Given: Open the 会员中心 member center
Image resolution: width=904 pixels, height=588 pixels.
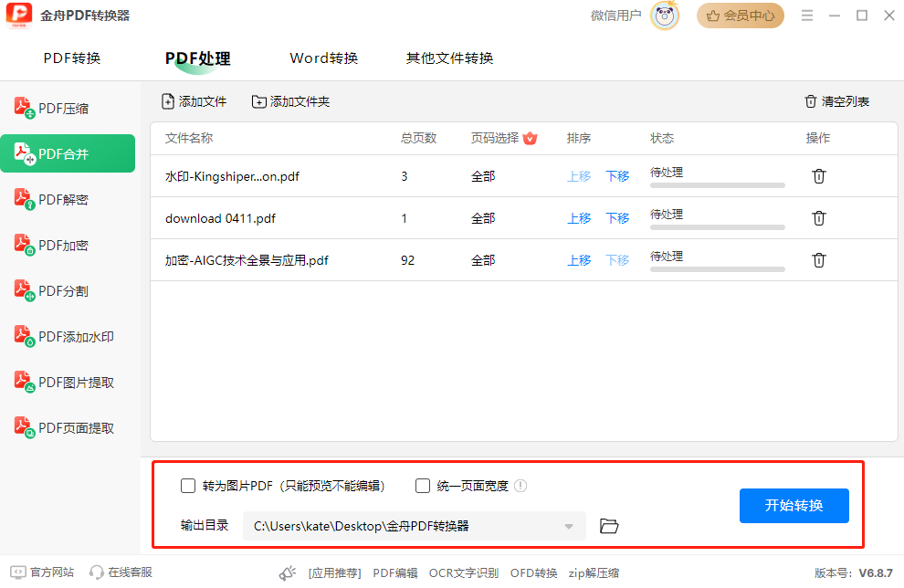Looking at the screenshot, I should (x=741, y=16).
